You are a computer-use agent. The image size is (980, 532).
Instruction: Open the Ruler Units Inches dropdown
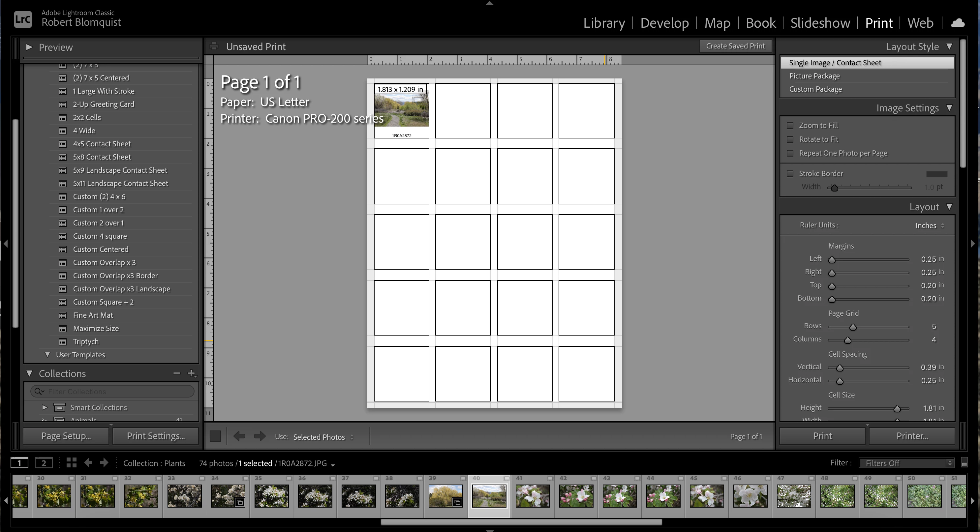pos(930,225)
